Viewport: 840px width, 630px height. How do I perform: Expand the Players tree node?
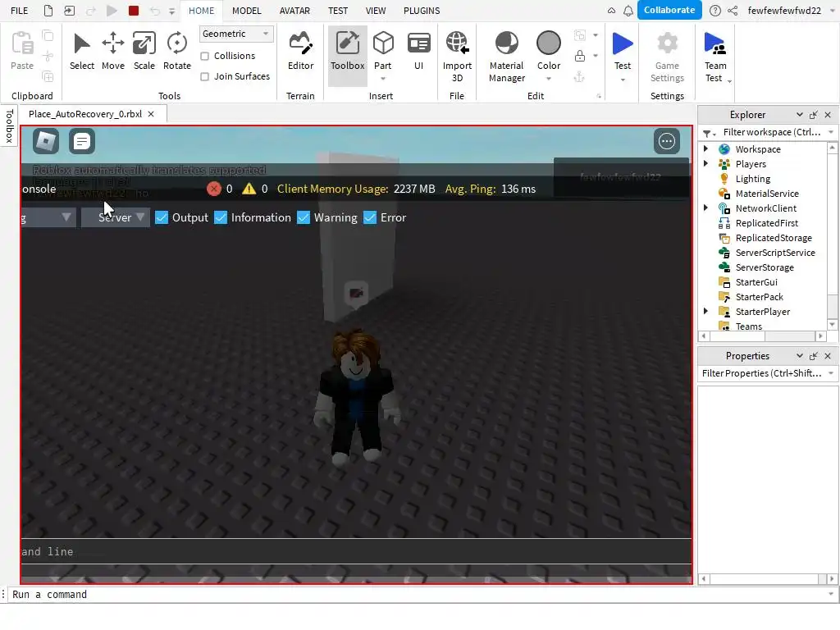point(705,164)
